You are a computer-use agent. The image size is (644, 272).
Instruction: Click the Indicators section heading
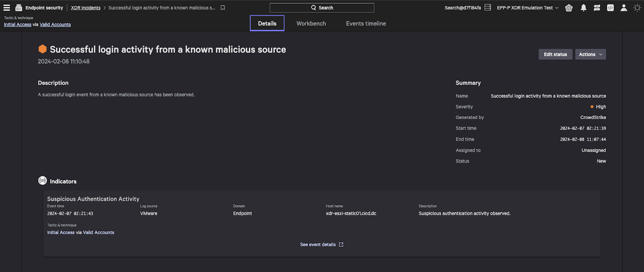point(63,181)
